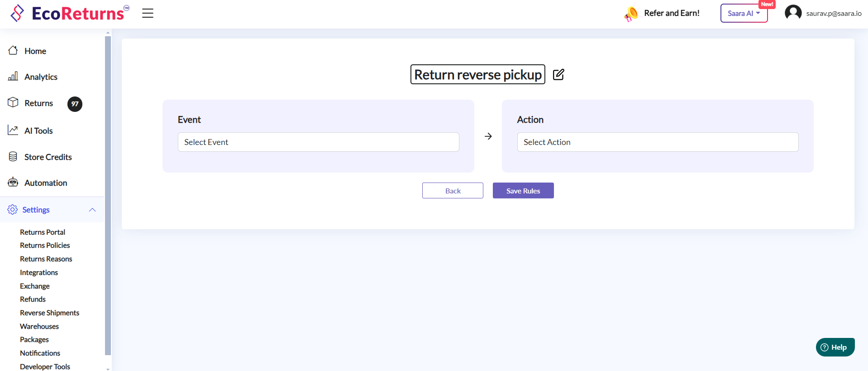Toggle the hamburger sidebar menu icon
The height and width of the screenshot is (371, 868).
(148, 13)
